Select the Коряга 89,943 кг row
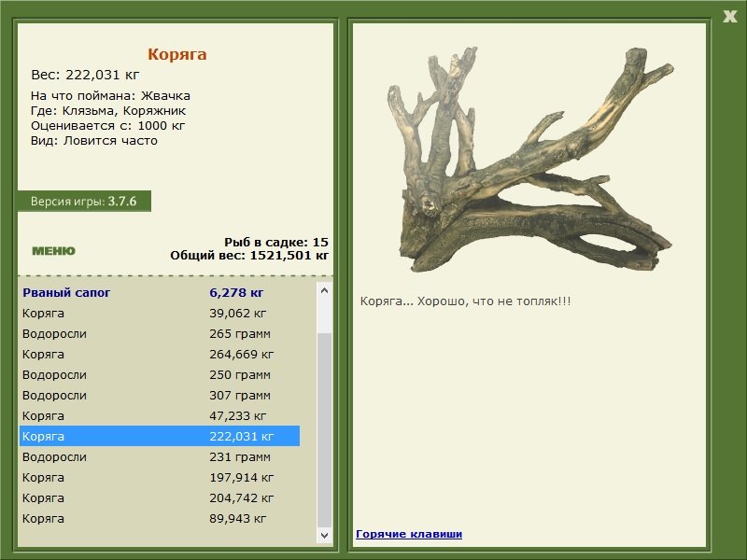The image size is (747, 560). (160, 518)
